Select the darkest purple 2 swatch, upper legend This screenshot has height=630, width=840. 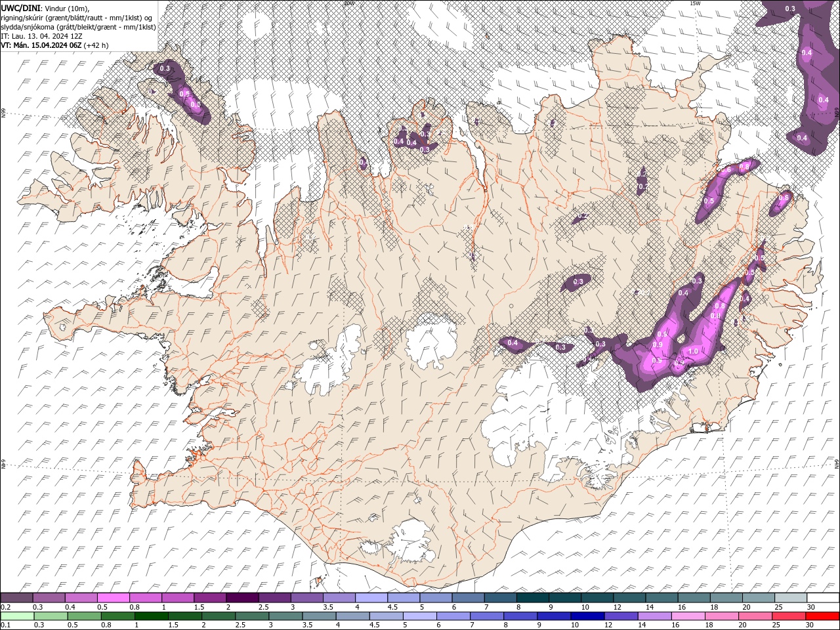[242, 598]
